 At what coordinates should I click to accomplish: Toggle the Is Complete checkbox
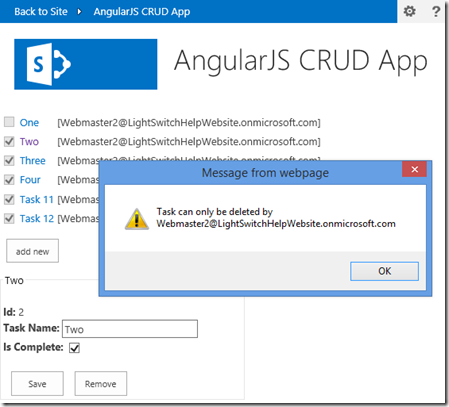click(74, 348)
